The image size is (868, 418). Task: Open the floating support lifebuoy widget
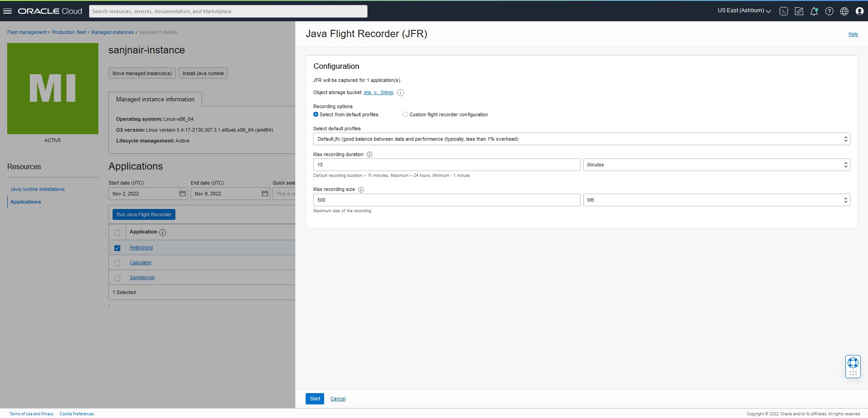pos(853,363)
